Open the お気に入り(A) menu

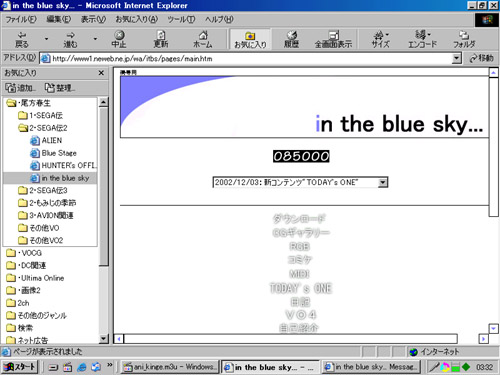pos(137,19)
